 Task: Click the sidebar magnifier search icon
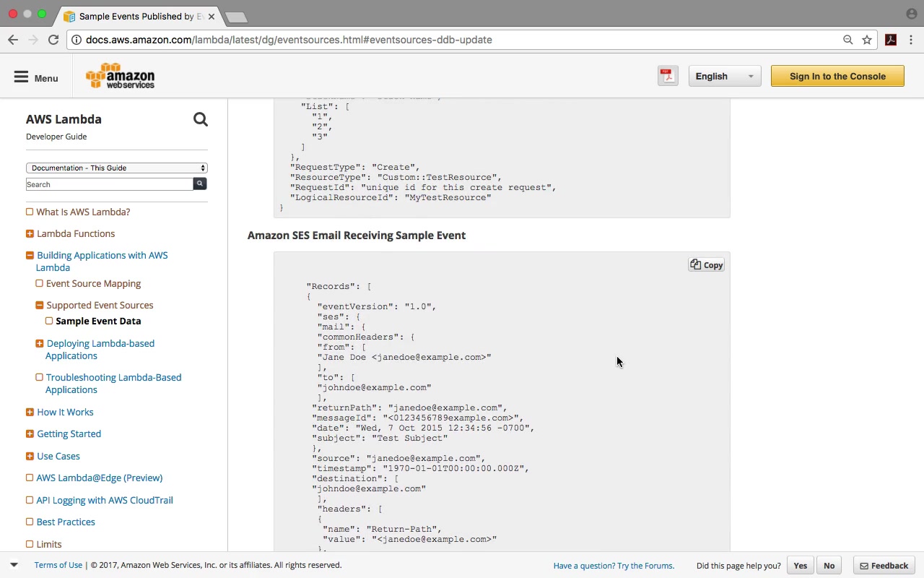(201, 120)
